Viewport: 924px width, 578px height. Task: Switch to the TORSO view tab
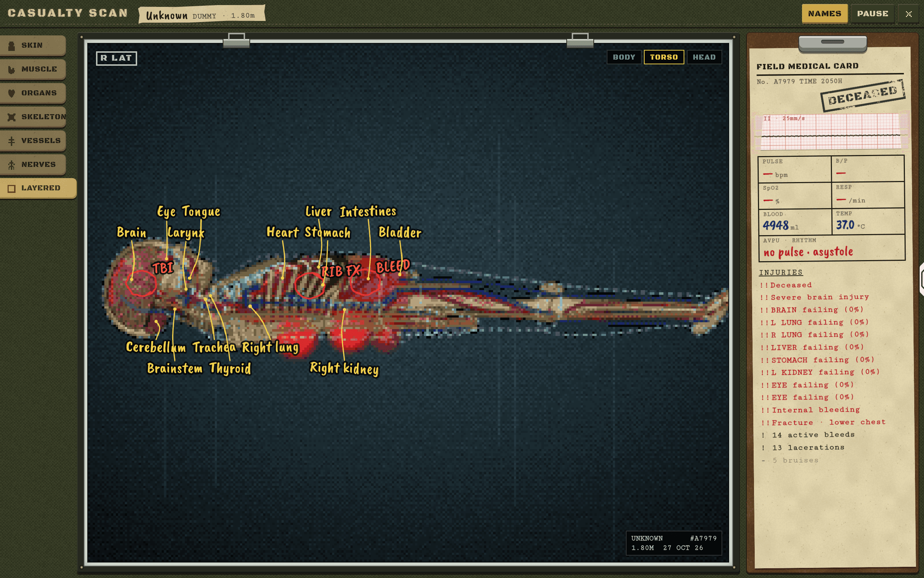click(x=664, y=57)
